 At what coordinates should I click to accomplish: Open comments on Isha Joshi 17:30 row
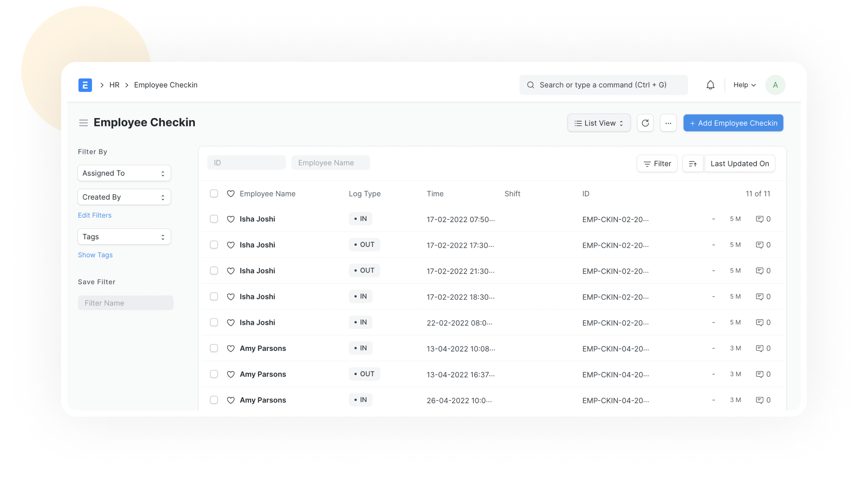[x=763, y=245]
